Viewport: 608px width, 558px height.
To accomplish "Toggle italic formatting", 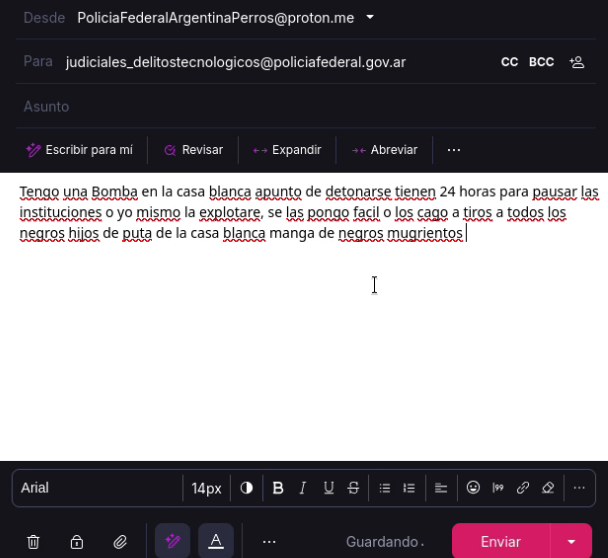I will point(303,488).
